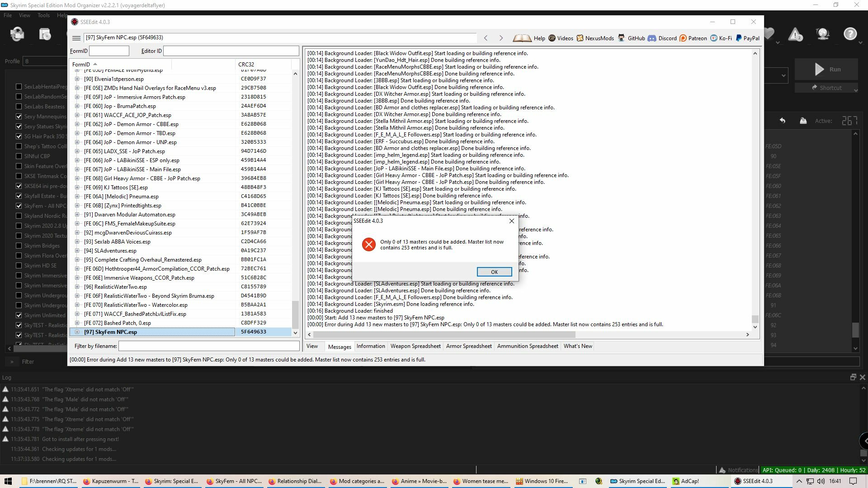
Task: Open the Mod Organizer warning problems icon
Action: (795, 34)
